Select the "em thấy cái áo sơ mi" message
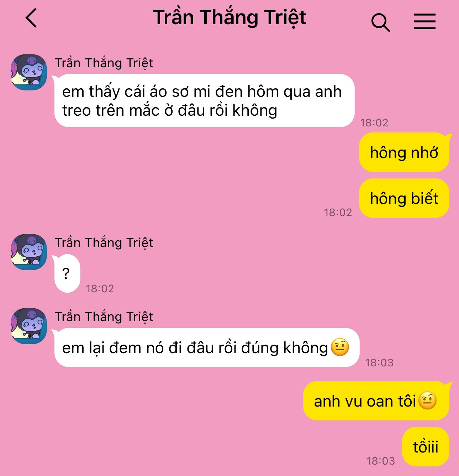This screenshot has width=459, height=476. coord(205,101)
